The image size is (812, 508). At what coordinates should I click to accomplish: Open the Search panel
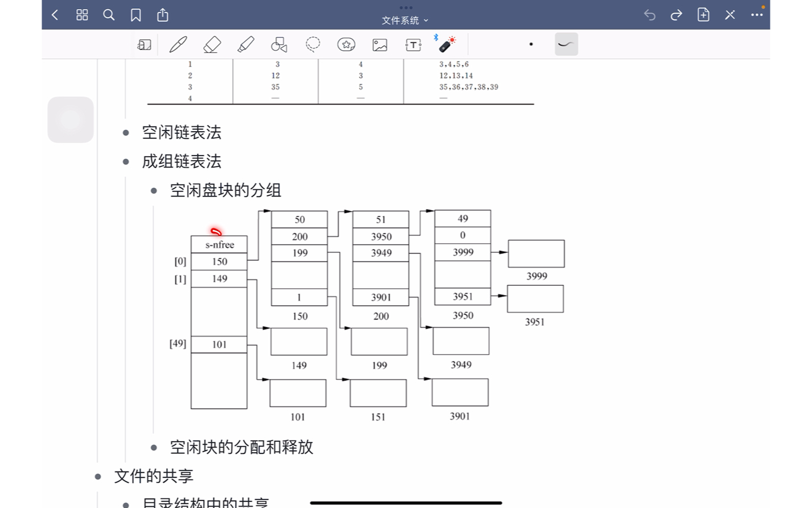(109, 15)
